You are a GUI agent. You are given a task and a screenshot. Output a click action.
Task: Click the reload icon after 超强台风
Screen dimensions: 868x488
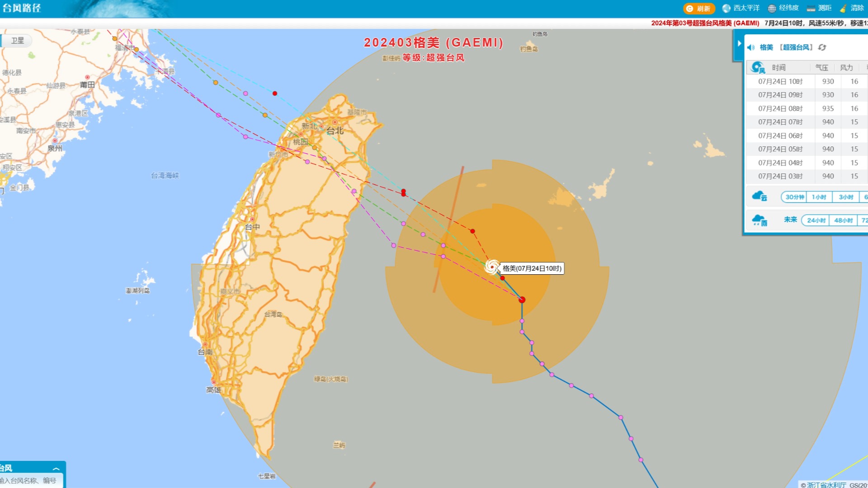[x=822, y=47]
